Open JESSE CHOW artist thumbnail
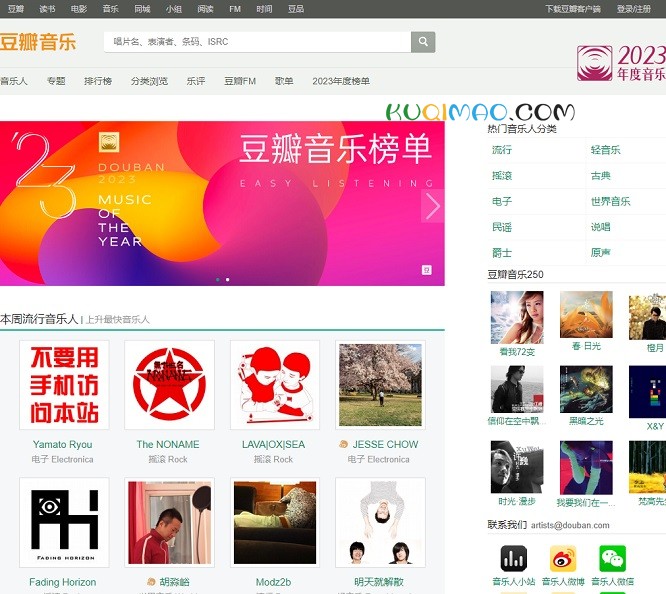 [380, 385]
